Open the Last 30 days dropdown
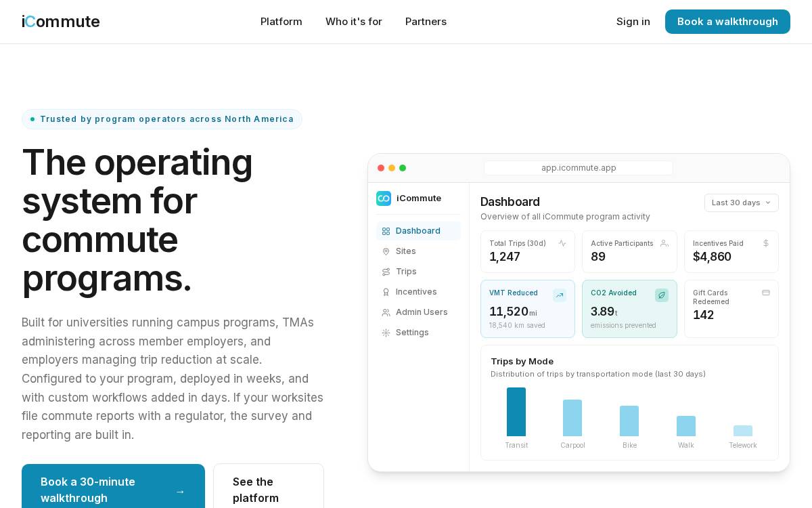 [x=742, y=203]
